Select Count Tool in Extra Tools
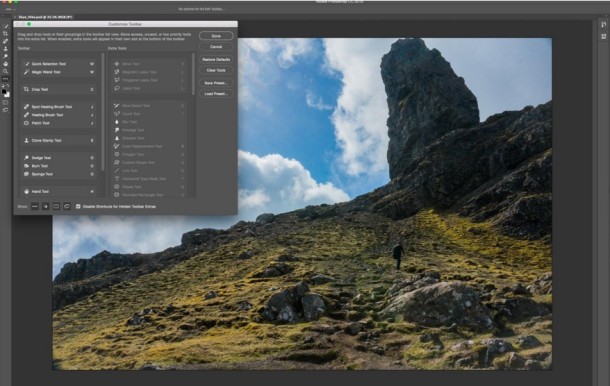 pos(149,114)
